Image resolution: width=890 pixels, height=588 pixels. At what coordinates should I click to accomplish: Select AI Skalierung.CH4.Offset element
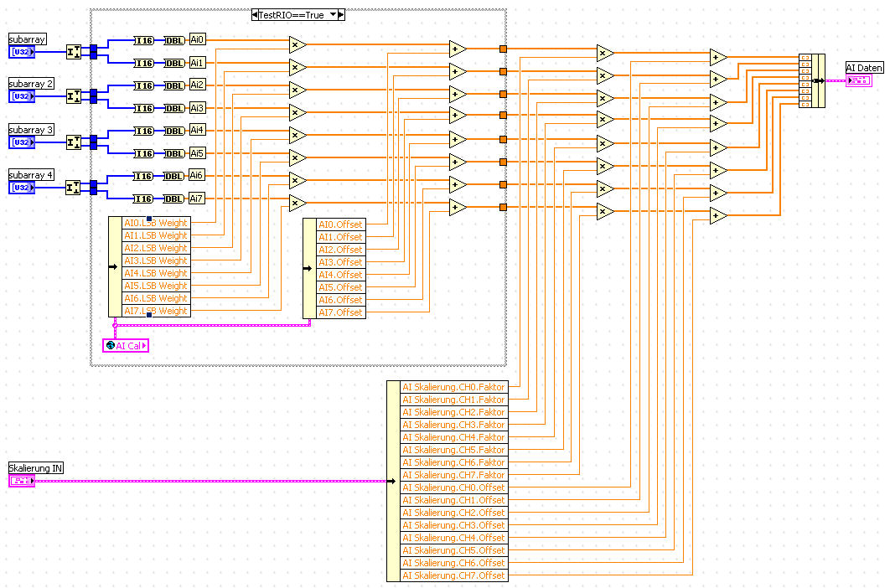point(454,538)
